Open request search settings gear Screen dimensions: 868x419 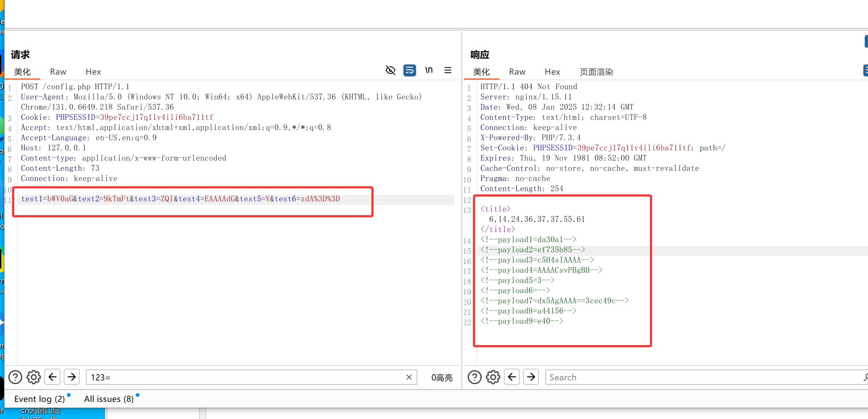point(34,377)
